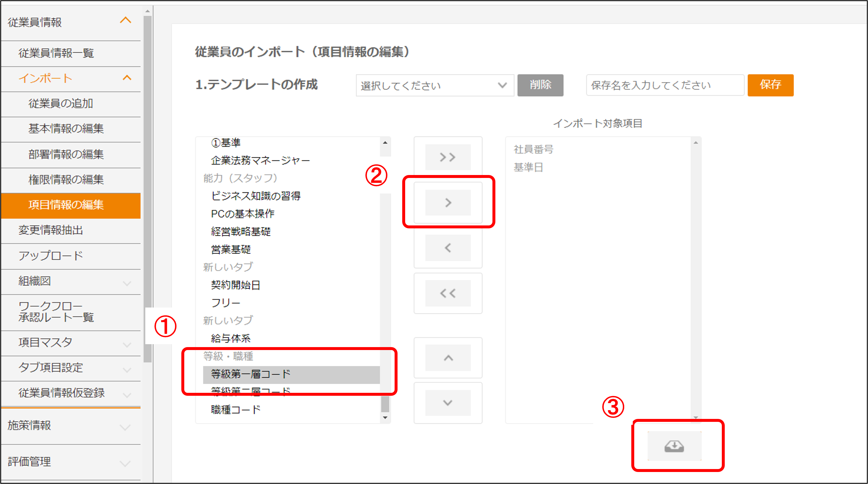Click the single right arrow add button
Screen dimensions: 868x484
coord(448,202)
